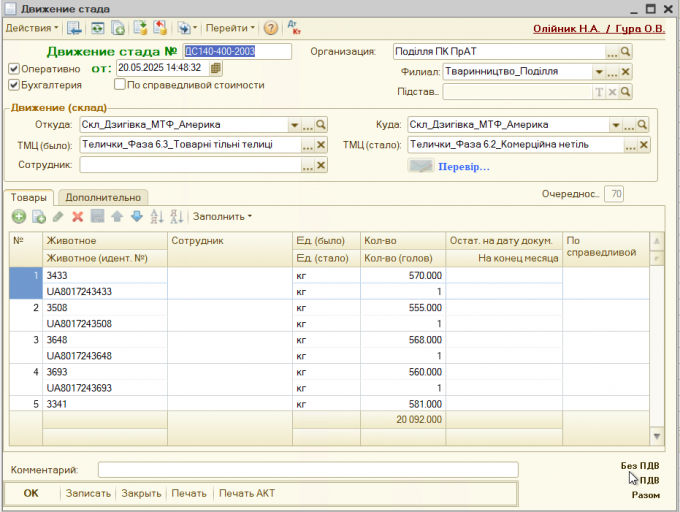
Task: Click the OK button
Action: (x=31, y=493)
